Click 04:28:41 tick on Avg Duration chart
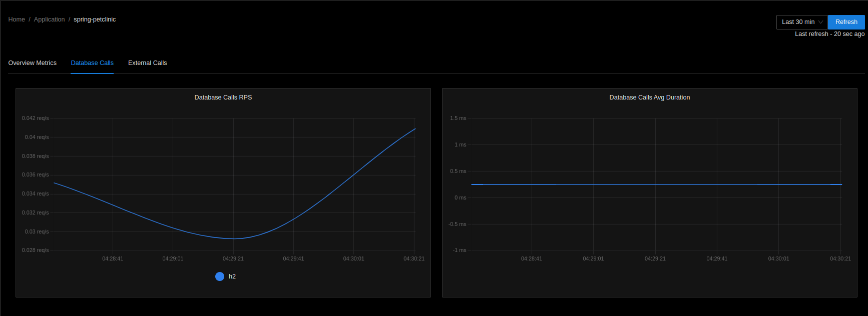This screenshot has height=316, width=868. (532, 259)
